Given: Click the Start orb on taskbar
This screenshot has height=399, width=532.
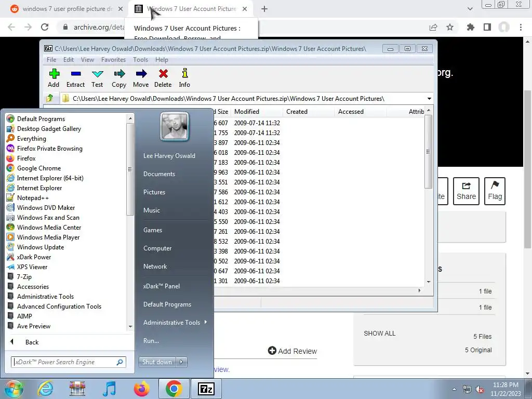Looking at the screenshot, I should click(x=14, y=389).
